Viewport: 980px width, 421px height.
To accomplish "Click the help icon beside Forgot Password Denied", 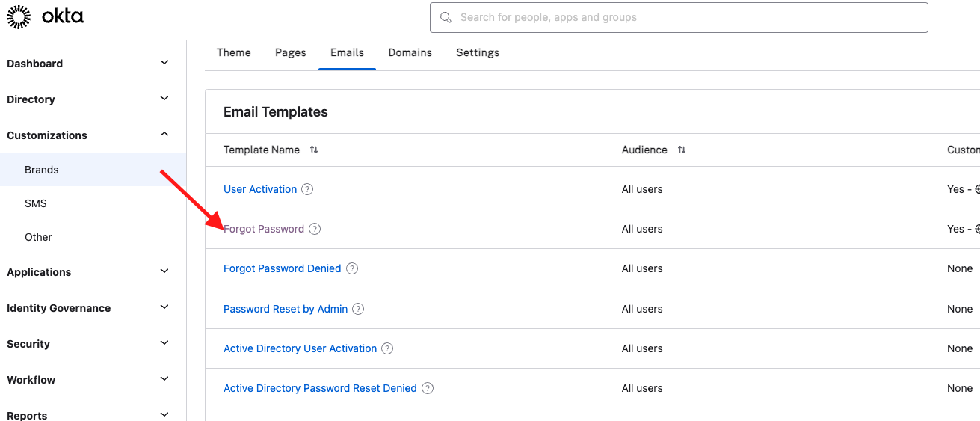I will [x=352, y=268].
